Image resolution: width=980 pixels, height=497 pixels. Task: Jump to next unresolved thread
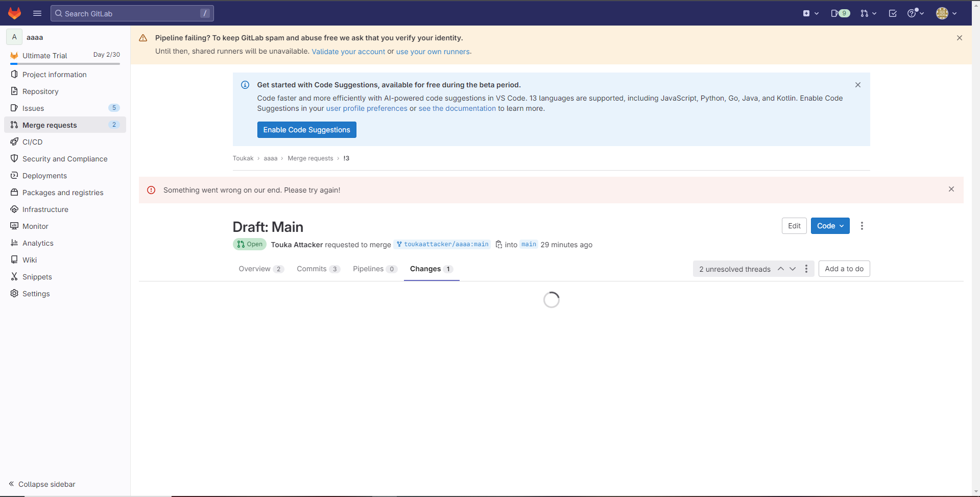[x=793, y=269]
